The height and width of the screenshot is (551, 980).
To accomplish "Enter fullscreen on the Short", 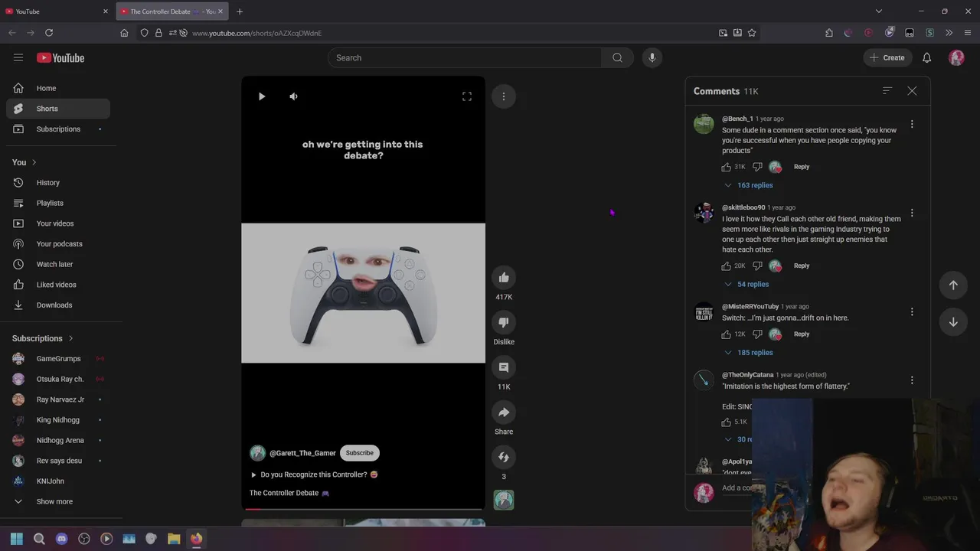I will tap(467, 96).
